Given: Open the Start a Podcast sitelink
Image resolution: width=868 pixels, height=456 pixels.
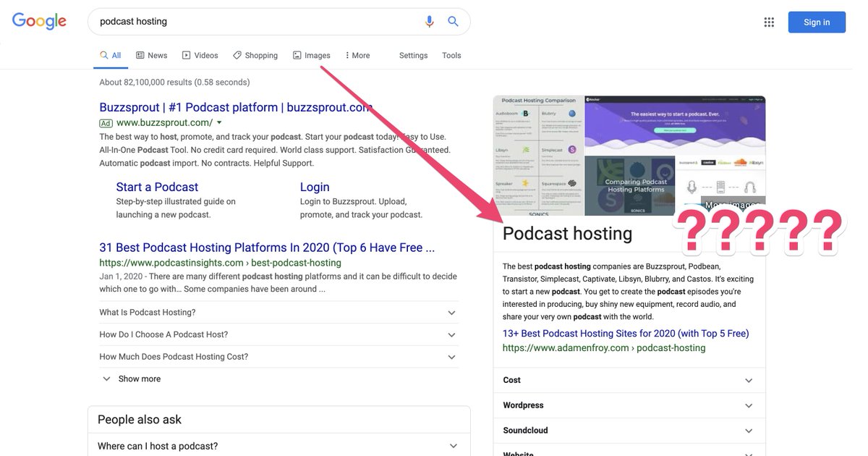Looking at the screenshot, I should click(x=157, y=187).
